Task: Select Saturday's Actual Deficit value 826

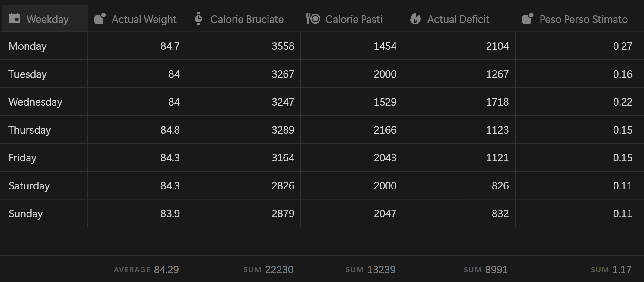Action: (x=459, y=185)
